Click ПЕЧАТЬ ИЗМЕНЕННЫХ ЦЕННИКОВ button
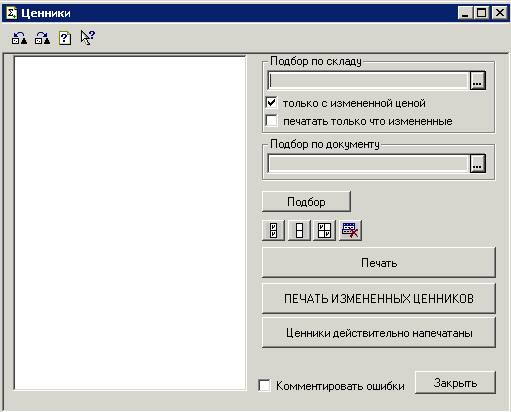The width and height of the screenshot is (511, 412). 379,299
